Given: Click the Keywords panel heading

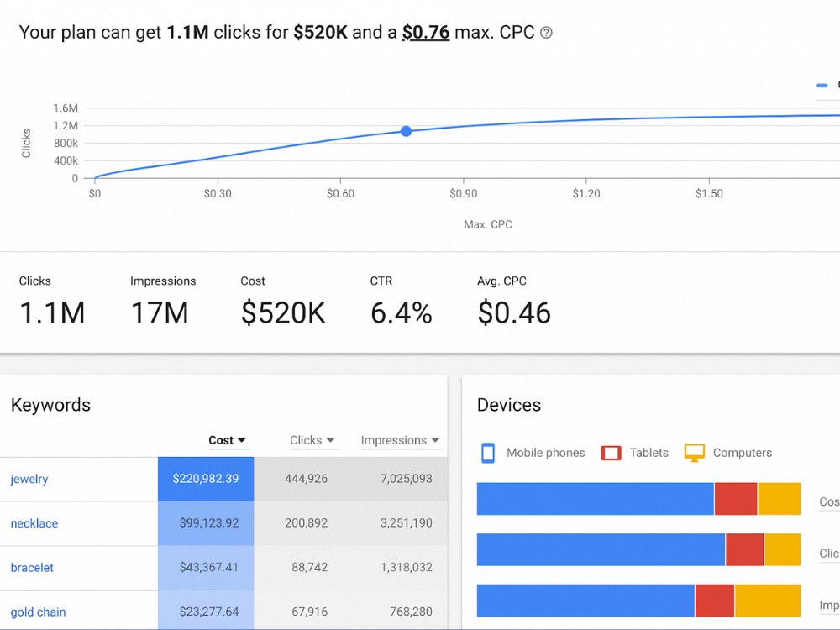Looking at the screenshot, I should pos(51,405).
